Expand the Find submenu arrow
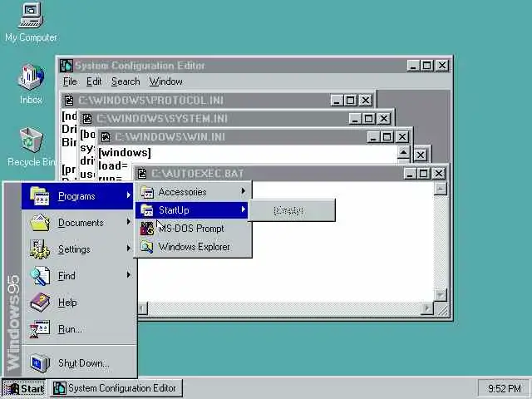The width and height of the screenshot is (532, 399). [x=128, y=274]
